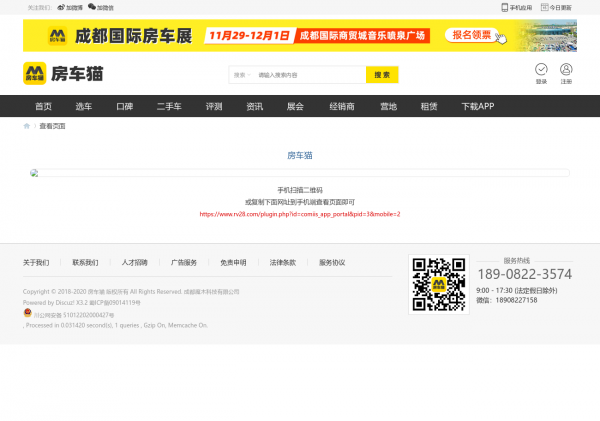The width and height of the screenshot is (600, 421).
Task: Click the QR code image in the footer
Action: point(440,285)
